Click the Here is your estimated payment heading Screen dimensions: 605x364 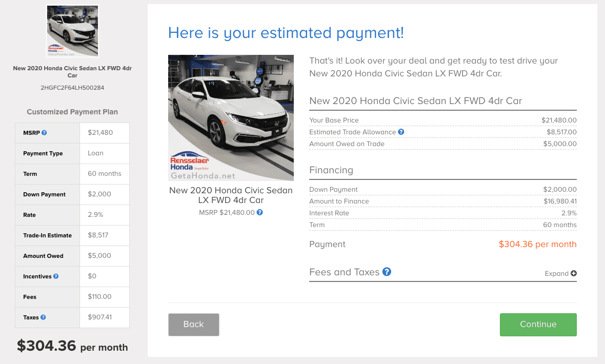pyautogui.click(x=286, y=33)
